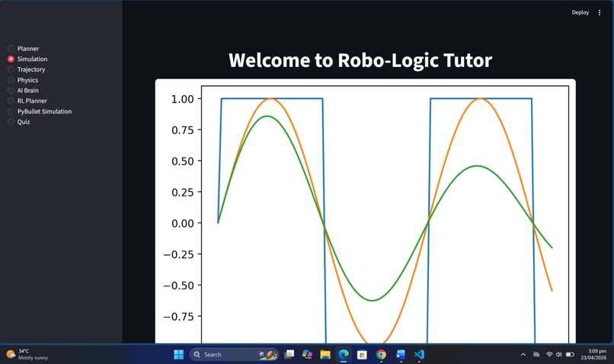Open the three-dot main menu
614x364 pixels.
click(599, 12)
